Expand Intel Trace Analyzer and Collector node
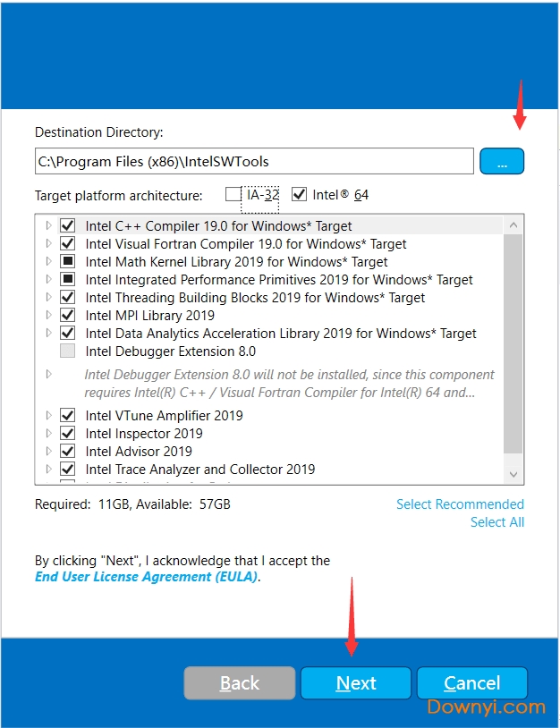This screenshot has width=560, height=728. [x=49, y=469]
